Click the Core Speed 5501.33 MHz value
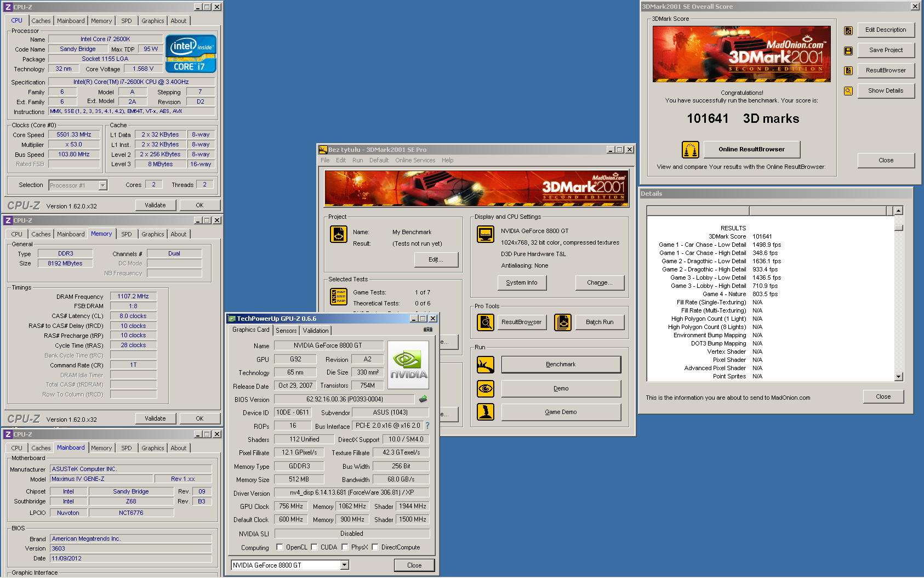The height and width of the screenshot is (578, 924). coord(74,135)
